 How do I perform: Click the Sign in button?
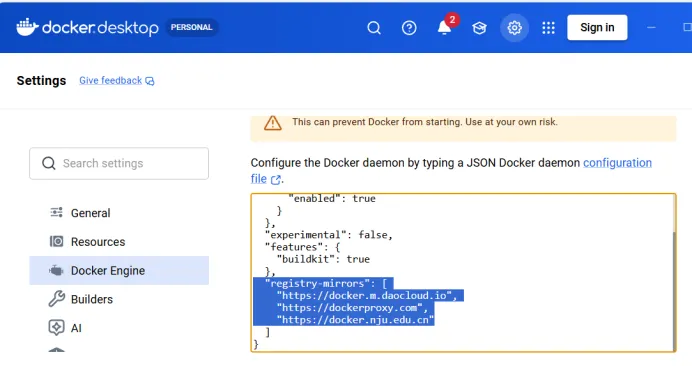597,27
